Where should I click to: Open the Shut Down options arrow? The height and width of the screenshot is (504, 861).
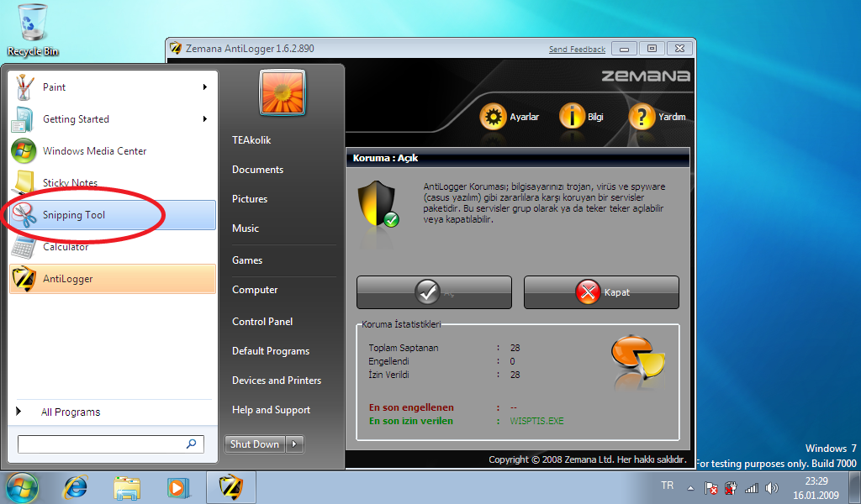(x=295, y=444)
